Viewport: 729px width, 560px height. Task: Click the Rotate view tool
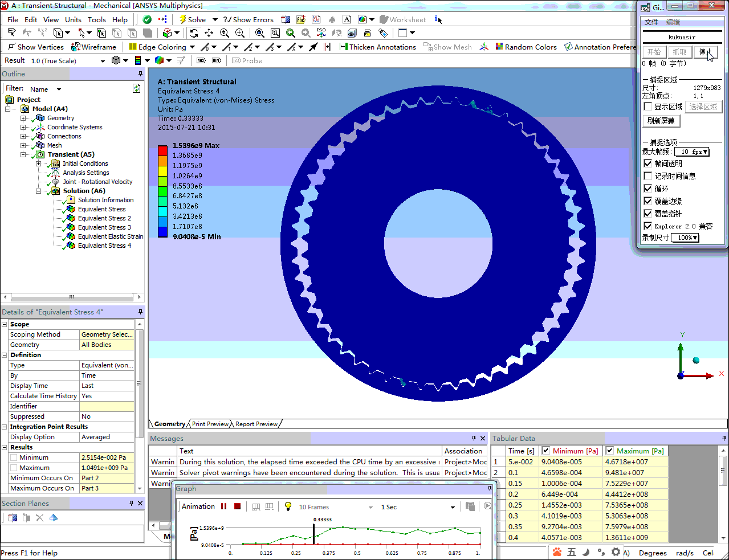(x=194, y=33)
